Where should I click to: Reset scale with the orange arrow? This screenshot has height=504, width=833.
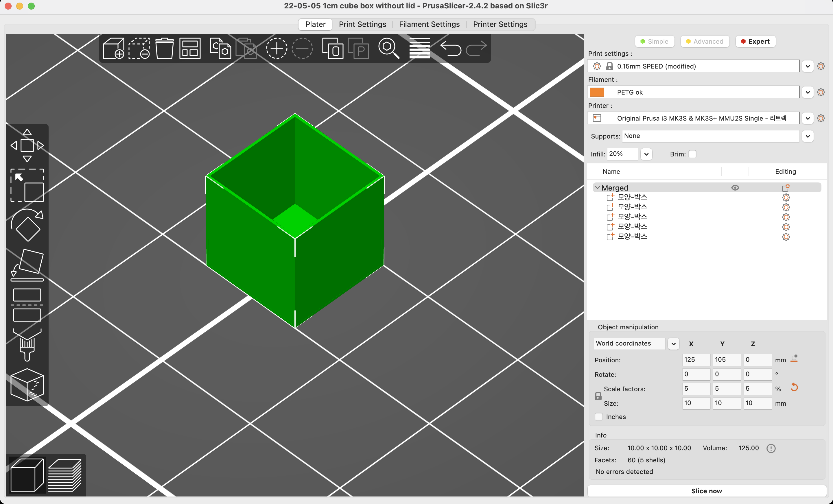pyautogui.click(x=794, y=387)
